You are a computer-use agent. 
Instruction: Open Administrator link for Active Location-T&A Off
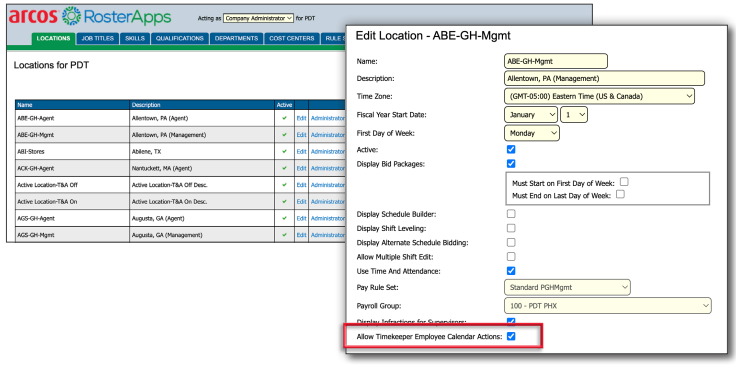328,185
